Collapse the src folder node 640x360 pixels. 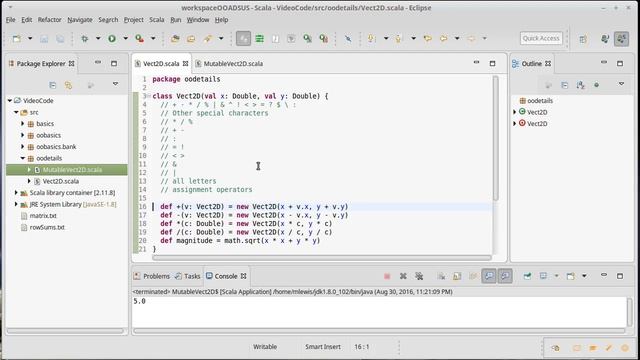pos(16,112)
